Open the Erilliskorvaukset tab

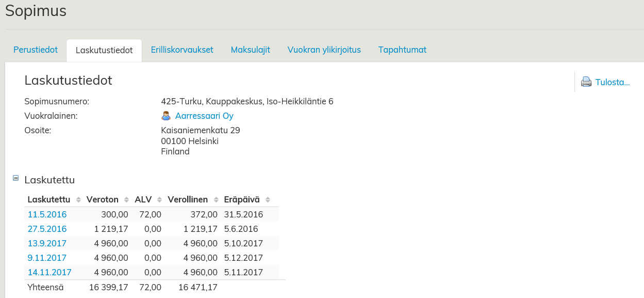(x=182, y=50)
